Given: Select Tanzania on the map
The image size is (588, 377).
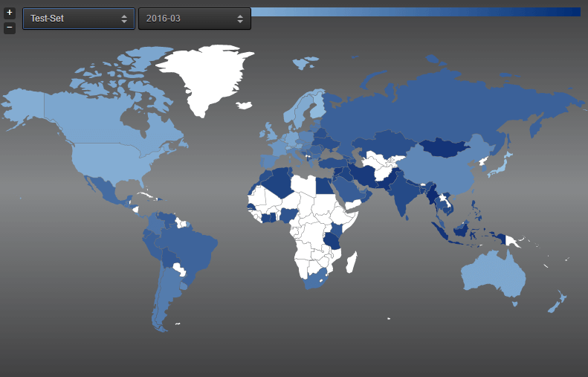Looking at the screenshot, I should pyautogui.click(x=332, y=240).
